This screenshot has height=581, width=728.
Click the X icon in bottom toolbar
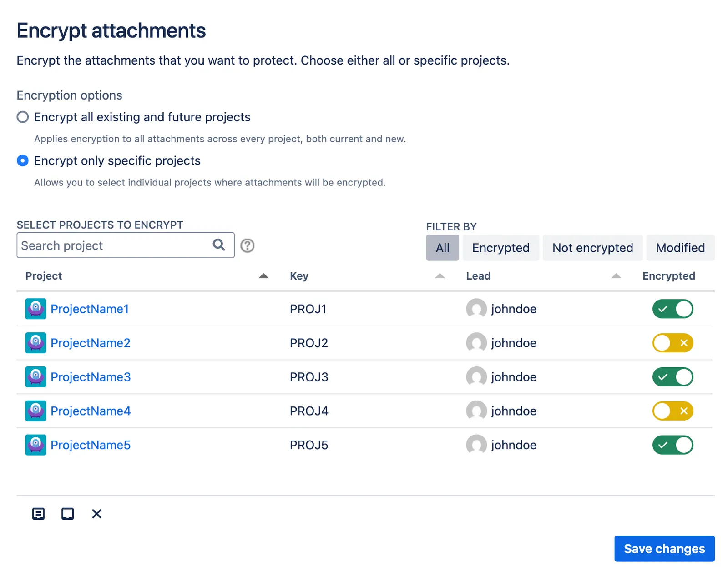coord(96,514)
